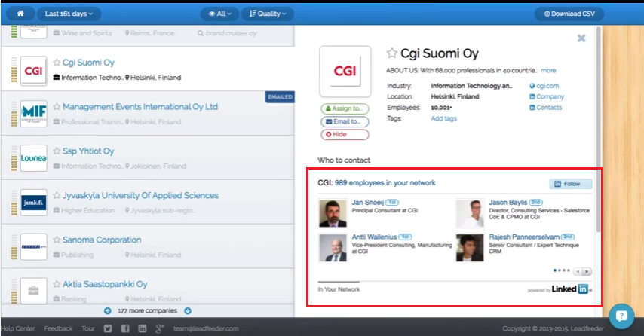Open the LinkedIn Company link

(x=547, y=96)
